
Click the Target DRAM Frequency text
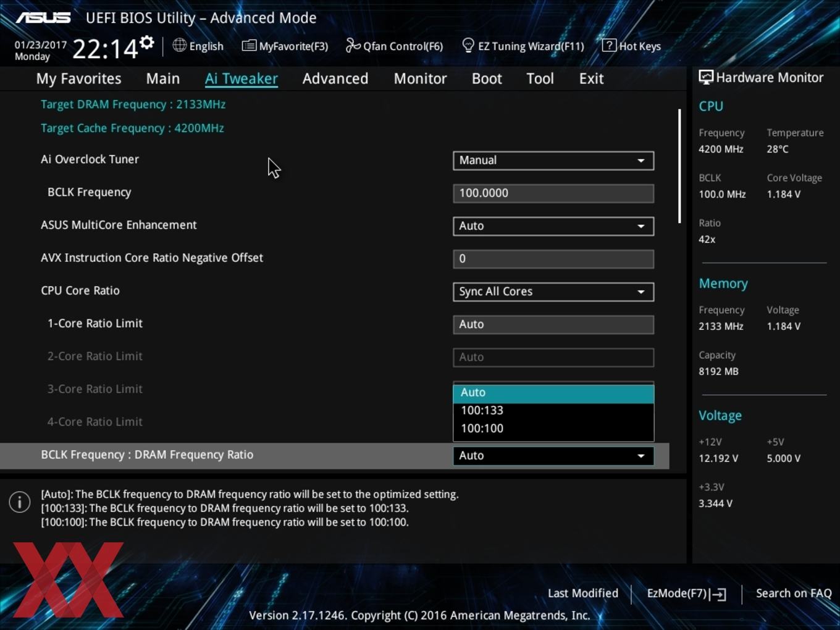tap(133, 104)
